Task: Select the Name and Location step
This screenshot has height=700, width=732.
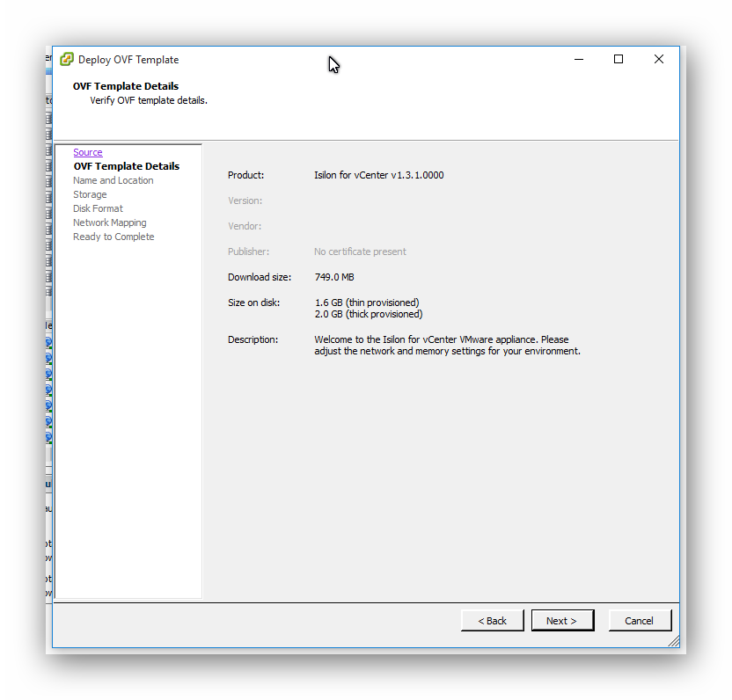Action: pyautogui.click(x=113, y=180)
